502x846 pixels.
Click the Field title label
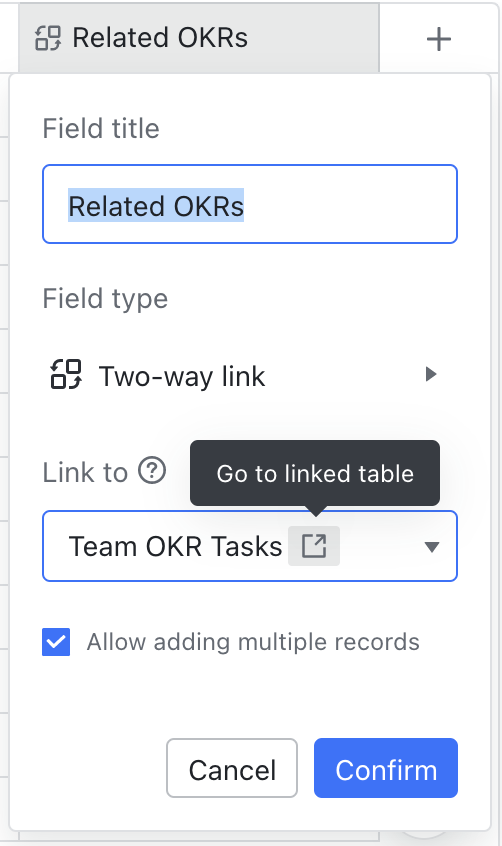(101, 128)
